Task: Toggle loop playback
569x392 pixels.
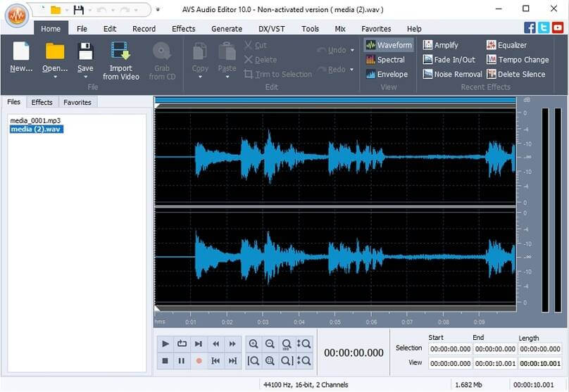Action: pyautogui.click(x=182, y=343)
